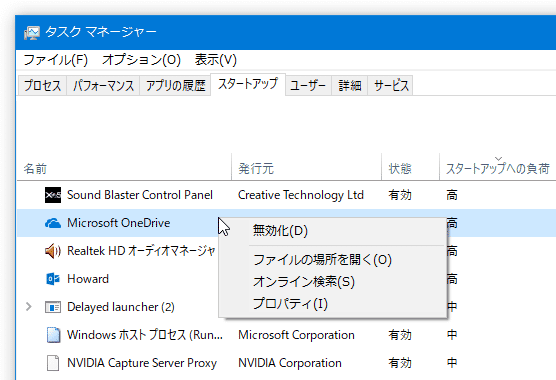Select the Delayed launcher (2) name

(x=121, y=307)
